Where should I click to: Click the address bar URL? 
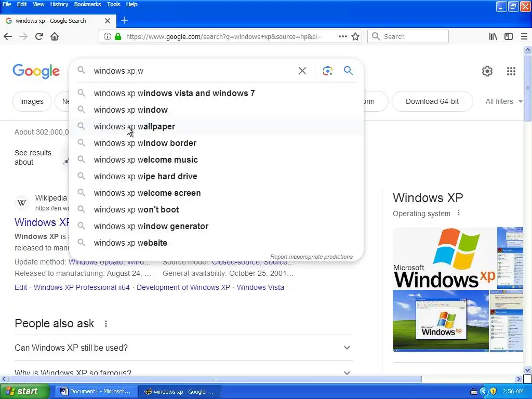point(223,37)
